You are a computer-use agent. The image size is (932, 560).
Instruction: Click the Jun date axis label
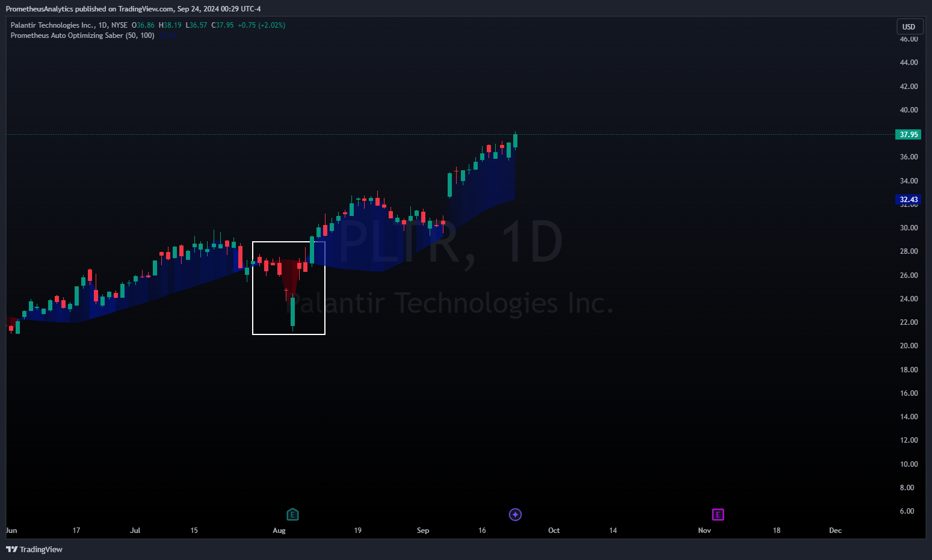(x=11, y=531)
